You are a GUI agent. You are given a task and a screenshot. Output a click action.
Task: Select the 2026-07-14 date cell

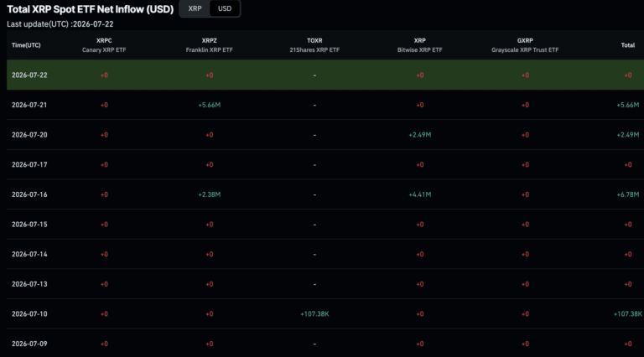click(x=29, y=255)
